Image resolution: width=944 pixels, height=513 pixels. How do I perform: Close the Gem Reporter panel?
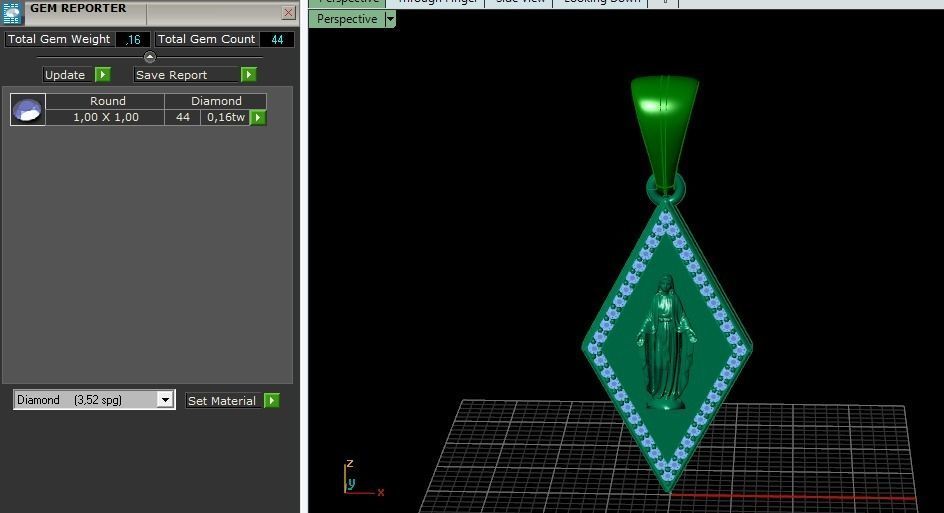point(288,12)
